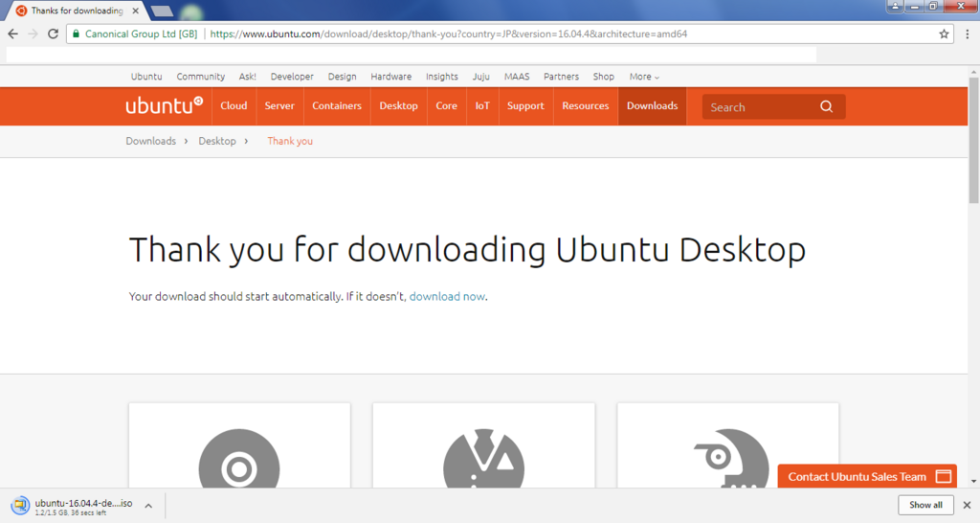Open the Server section
The image size is (980, 523).
(279, 105)
